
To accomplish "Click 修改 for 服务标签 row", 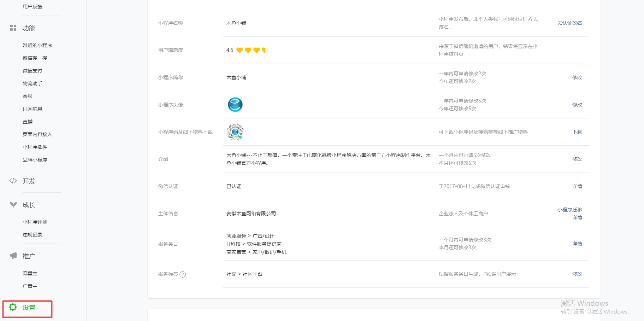I will click(577, 274).
